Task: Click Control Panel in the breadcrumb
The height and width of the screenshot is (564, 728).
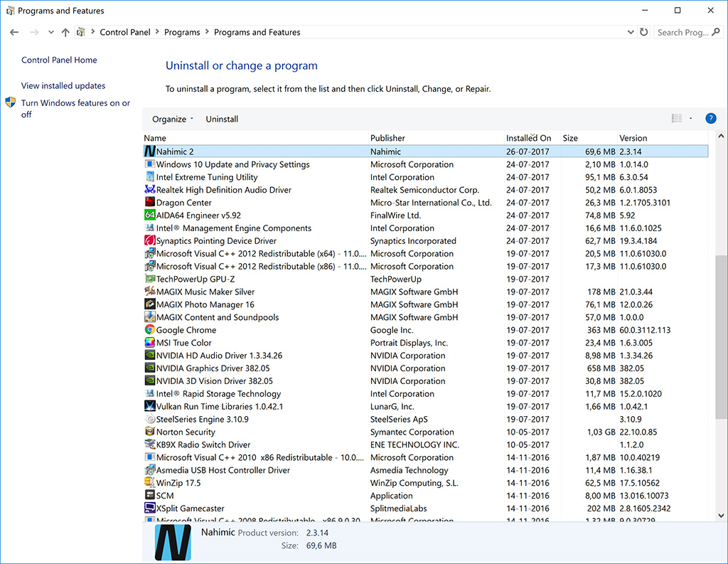Action: click(124, 32)
